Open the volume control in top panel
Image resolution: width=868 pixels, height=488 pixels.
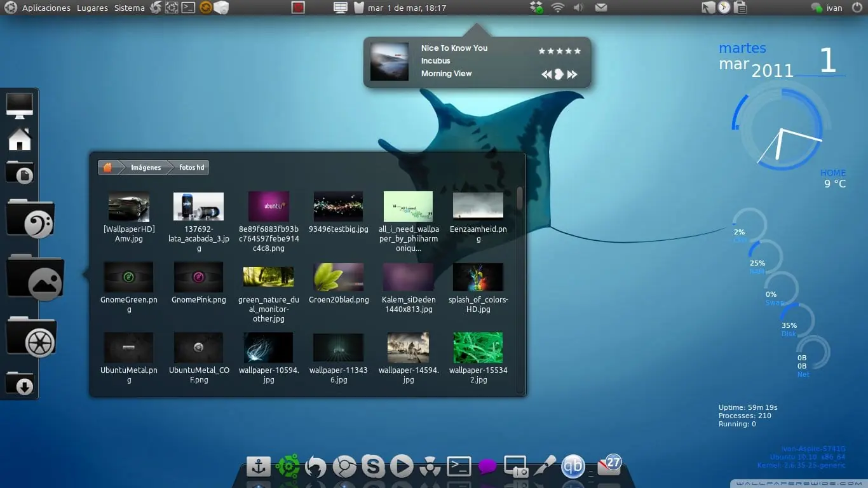click(x=578, y=8)
